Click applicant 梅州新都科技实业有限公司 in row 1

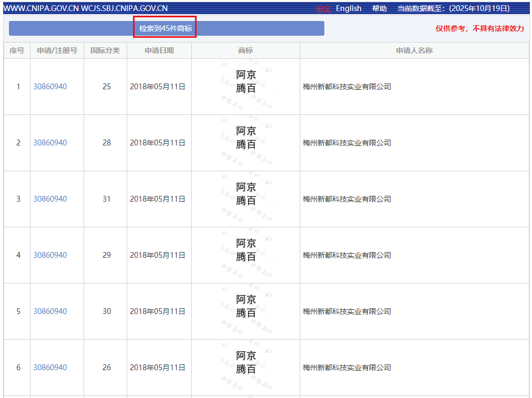(x=347, y=87)
